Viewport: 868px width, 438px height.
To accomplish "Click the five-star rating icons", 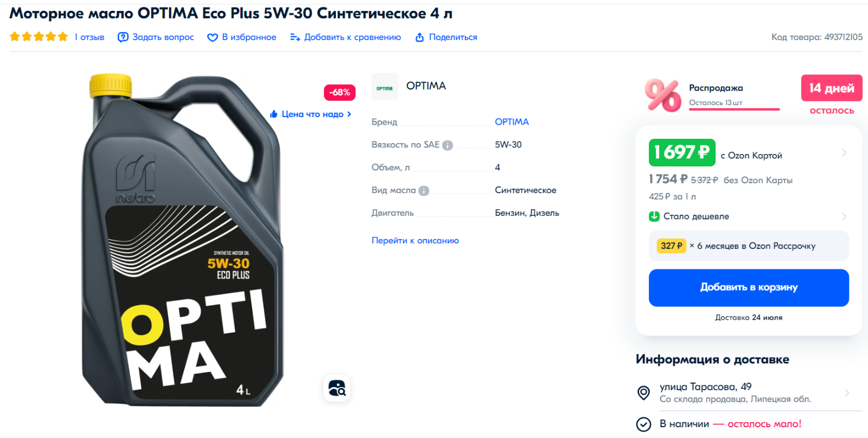I will 39,37.
